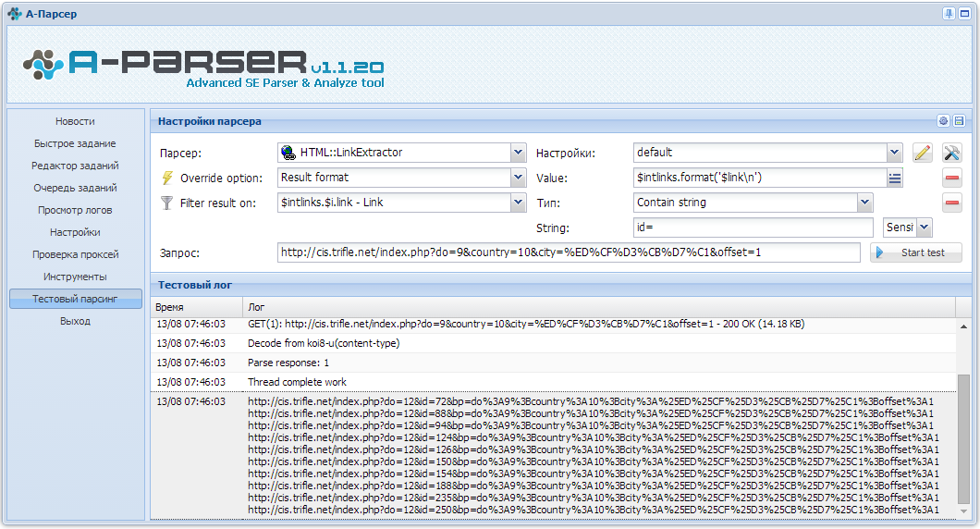Expand the Парсер dropdown list
This screenshot has height=529, width=980.
(x=518, y=153)
